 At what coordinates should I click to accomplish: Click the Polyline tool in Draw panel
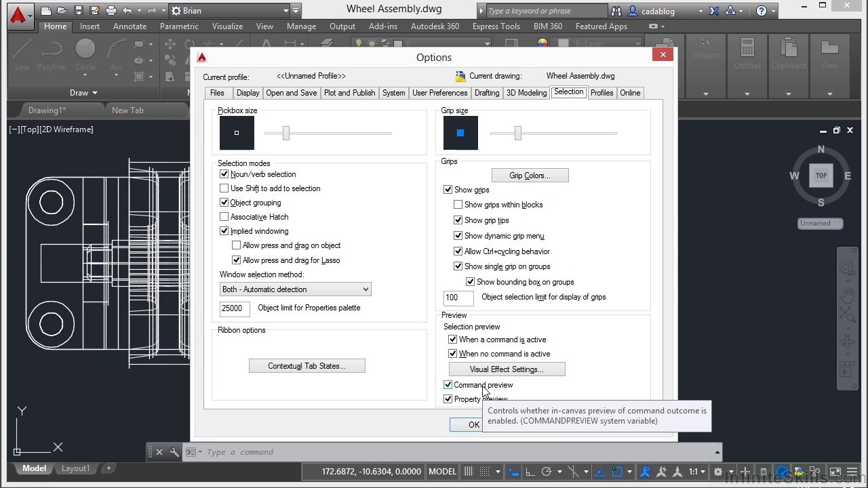[52, 54]
